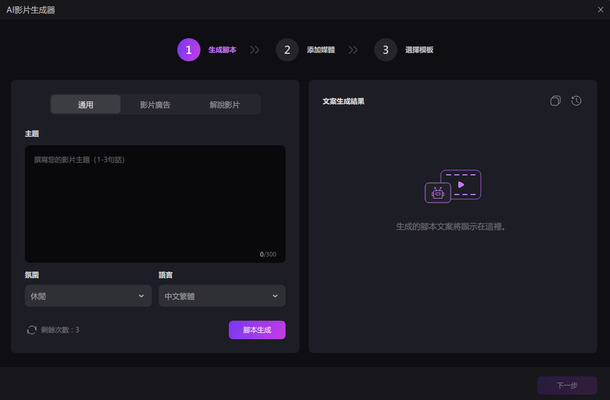Viewport: 610px width, 400px height.
Task: Click the robot video placeholder illustration
Action: 453,186
